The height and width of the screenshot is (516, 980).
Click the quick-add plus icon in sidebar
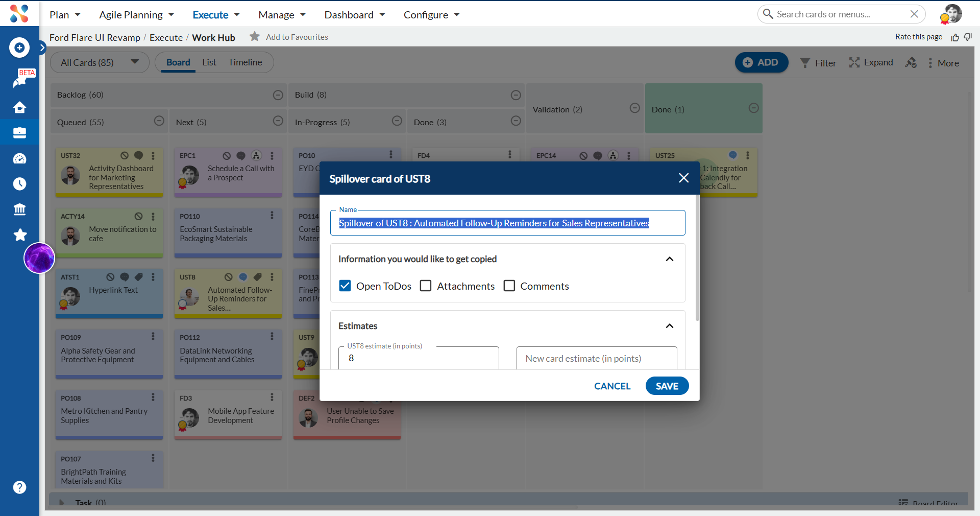tap(19, 48)
